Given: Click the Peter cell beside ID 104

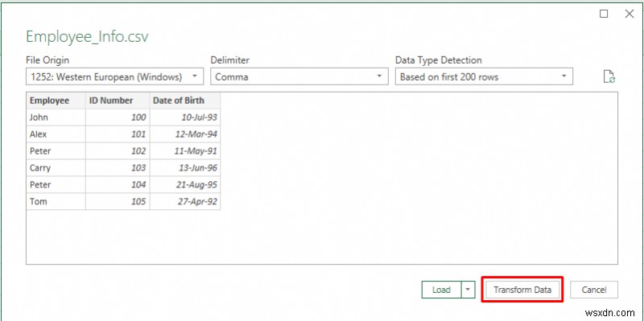Looking at the screenshot, I should coord(56,185).
